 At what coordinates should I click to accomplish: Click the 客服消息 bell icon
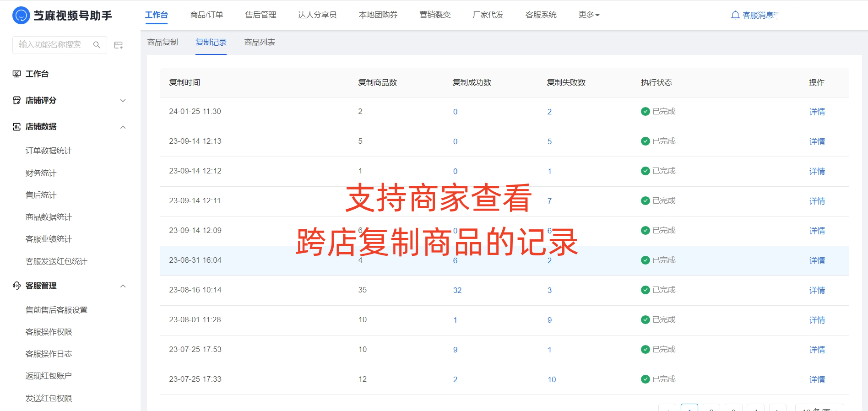pyautogui.click(x=735, y=15)
